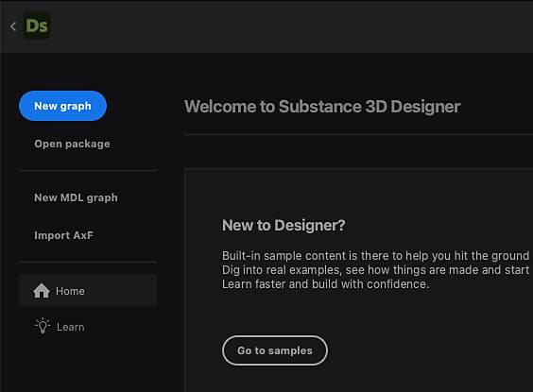Select Import AxF option
The height and width of the screenshot is (392, 533).
(x=63, y=235)
